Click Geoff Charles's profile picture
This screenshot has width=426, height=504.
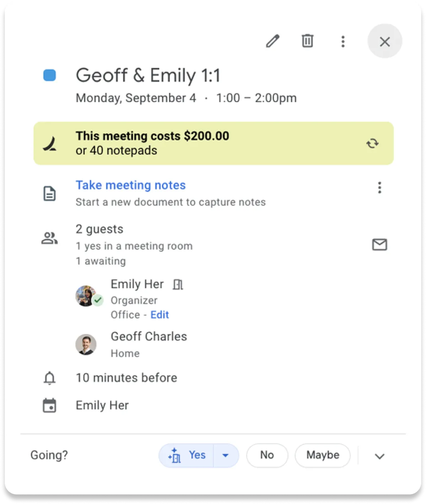point(87,344)
